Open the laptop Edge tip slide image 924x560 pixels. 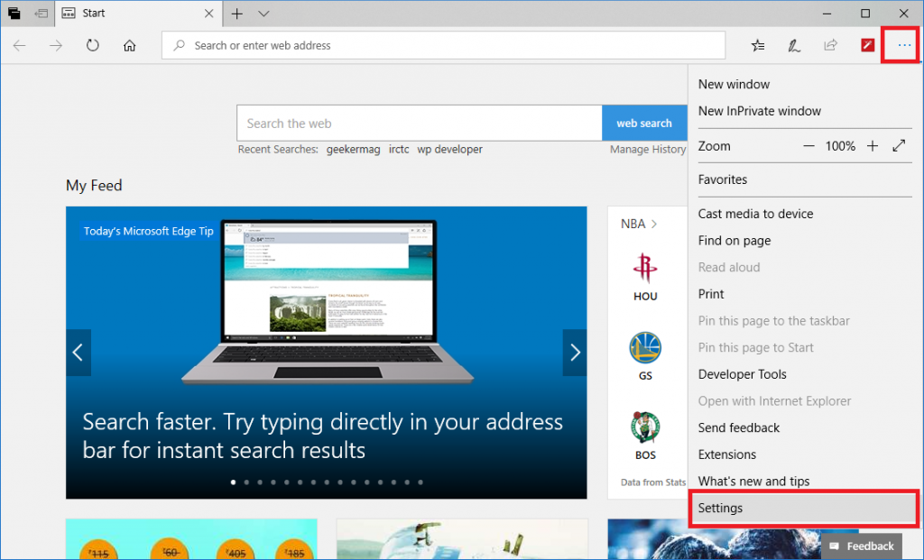[x=328, y=302]
